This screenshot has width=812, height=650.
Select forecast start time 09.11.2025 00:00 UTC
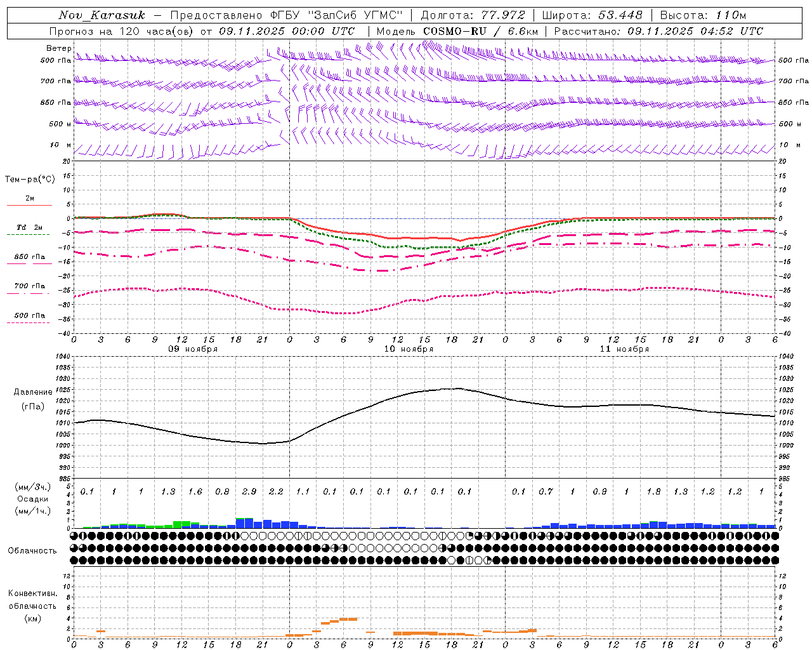[x=287, y=31]
